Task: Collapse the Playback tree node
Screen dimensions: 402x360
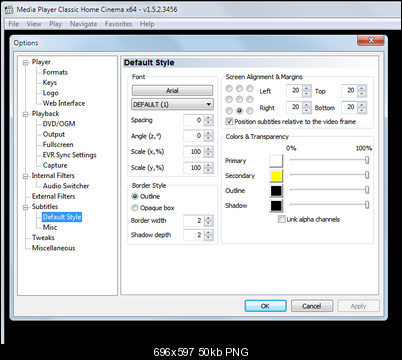Action: (x=25, y=114)
